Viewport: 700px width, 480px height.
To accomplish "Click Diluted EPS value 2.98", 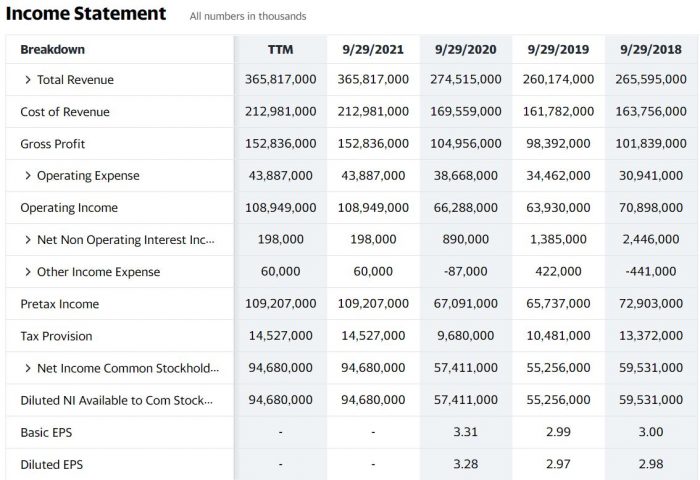I will point(650,464).
